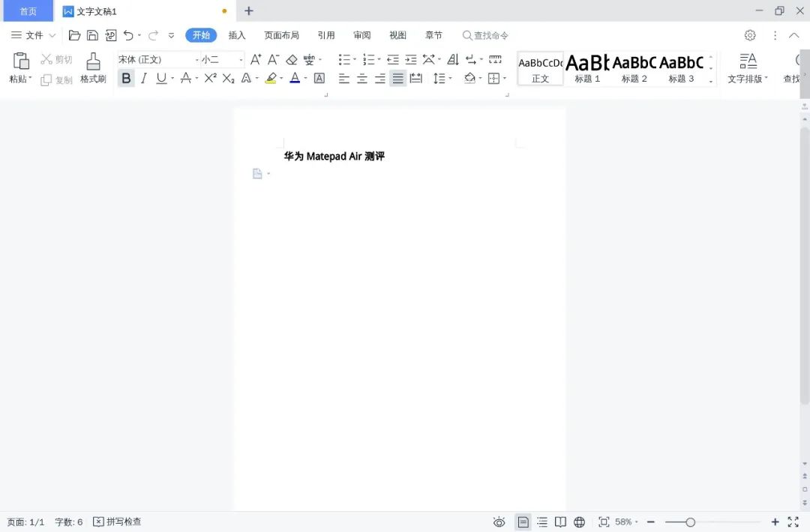Decrease font size with A- icon

273,59
